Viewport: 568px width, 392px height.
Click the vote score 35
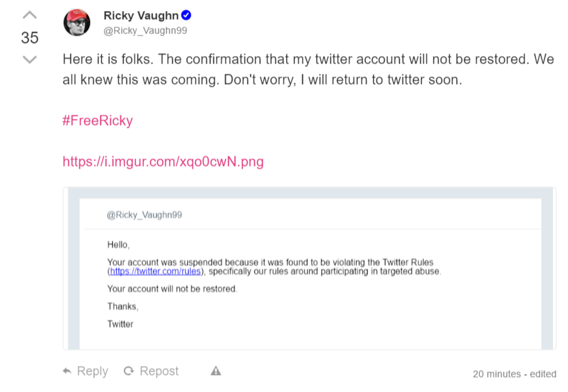(29, 38)
